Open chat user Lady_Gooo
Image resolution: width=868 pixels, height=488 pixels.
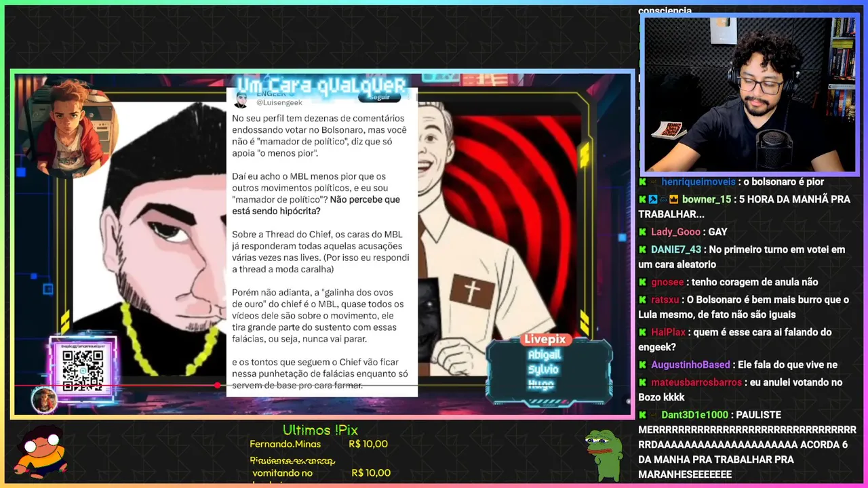tap(675, 232)
